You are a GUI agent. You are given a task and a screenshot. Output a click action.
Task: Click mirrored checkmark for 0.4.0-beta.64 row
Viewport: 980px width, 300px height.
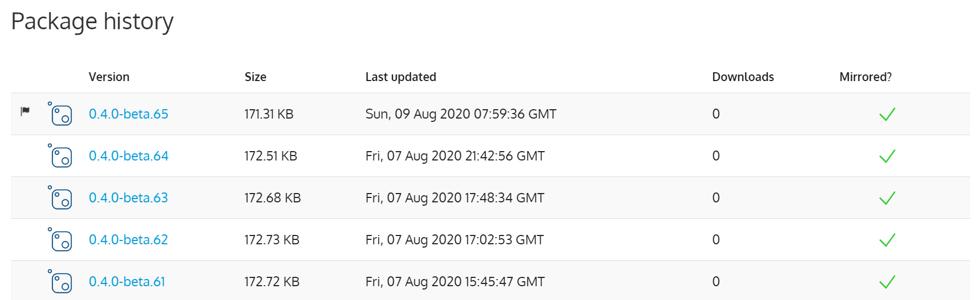click(x=887, y=156)
